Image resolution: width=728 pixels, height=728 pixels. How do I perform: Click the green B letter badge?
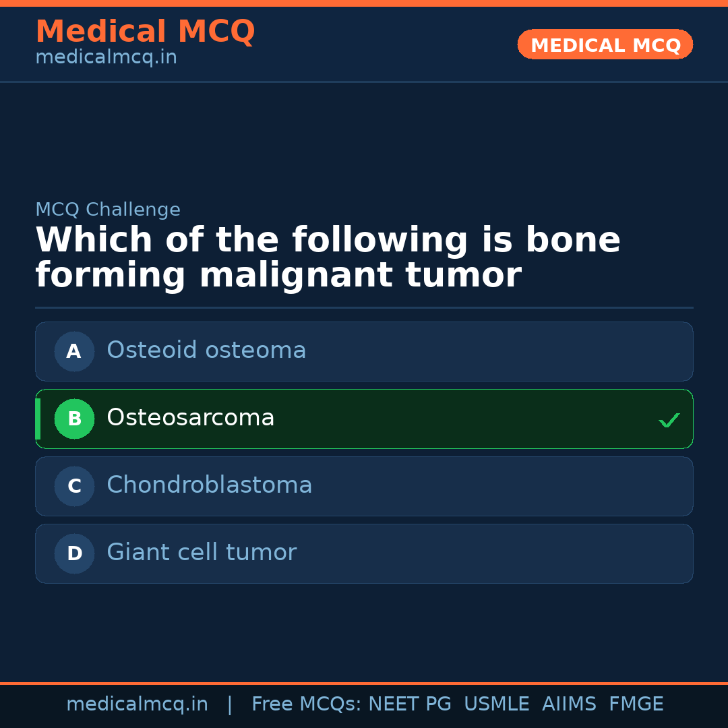[x=74, y=419]
